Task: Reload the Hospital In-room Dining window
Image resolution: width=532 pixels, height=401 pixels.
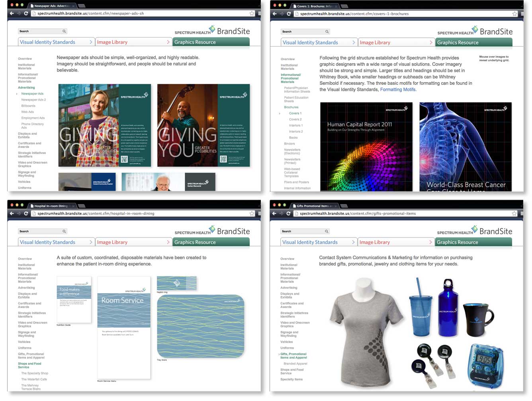Action: [x=26, y=213]
